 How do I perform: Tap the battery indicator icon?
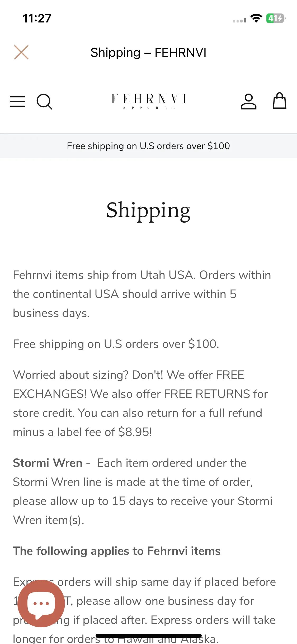point(275,19)
